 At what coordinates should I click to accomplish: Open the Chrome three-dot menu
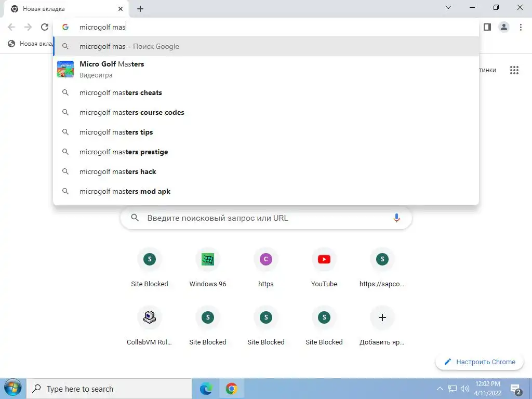[521, 27]
